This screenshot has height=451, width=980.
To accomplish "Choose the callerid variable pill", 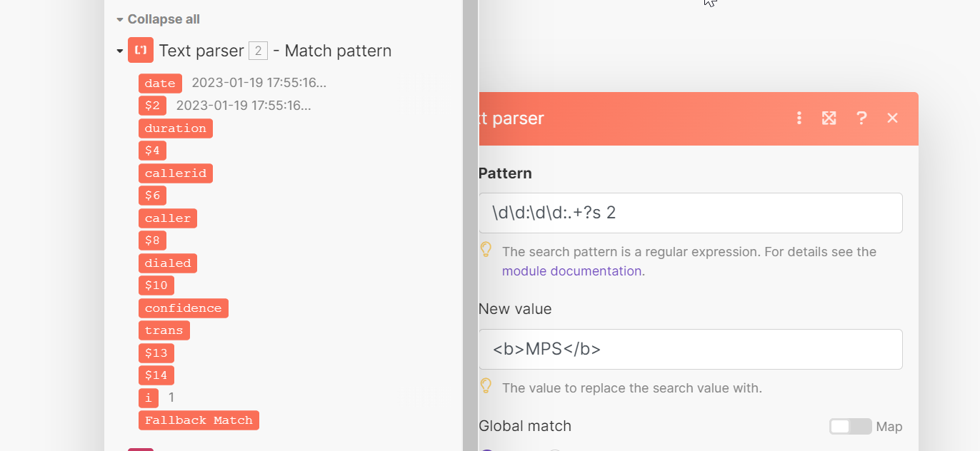I will tap(175, 173).
